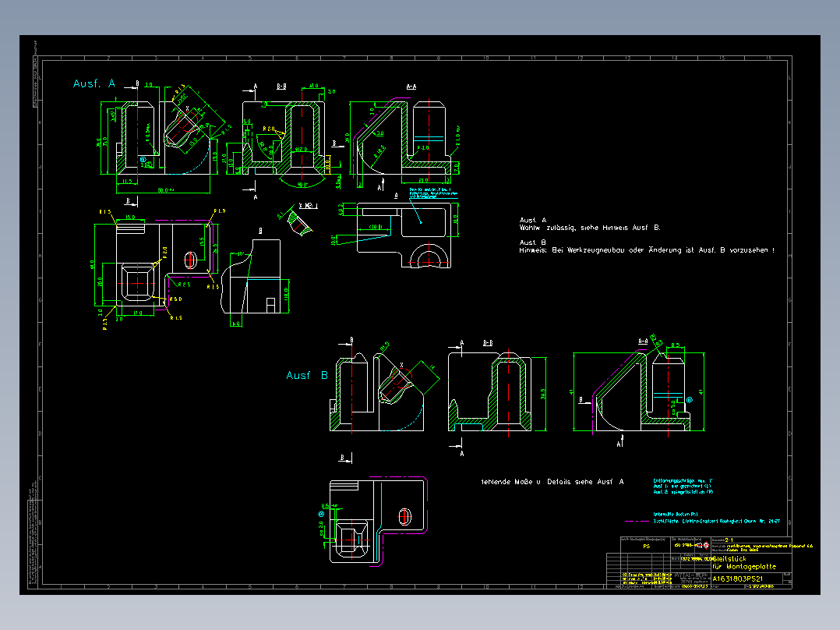Image resolution: width=840 pixels, height=630 pixels.
Task: Click the cyan 'Ausf. A' drawing title
Action: click(x=94, y=83)
